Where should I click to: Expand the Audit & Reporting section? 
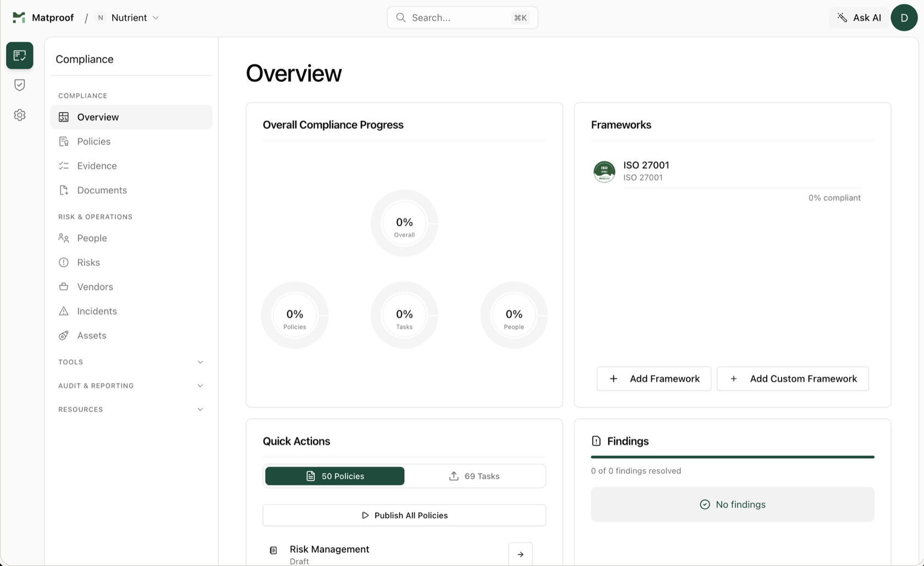coord(131,386)
